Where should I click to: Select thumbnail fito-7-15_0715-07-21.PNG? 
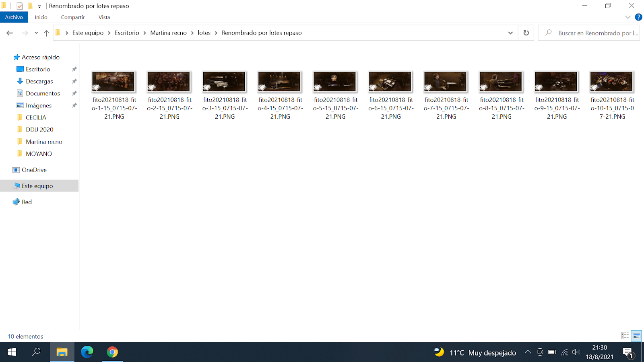click(446, 82)
